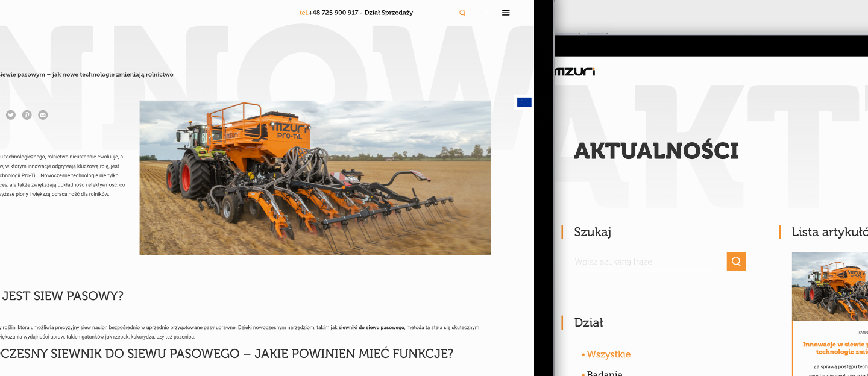Click the 'Szukaj' section heading
The height and width of the screenshot is (376, 868).
click(x=593, y=232)
